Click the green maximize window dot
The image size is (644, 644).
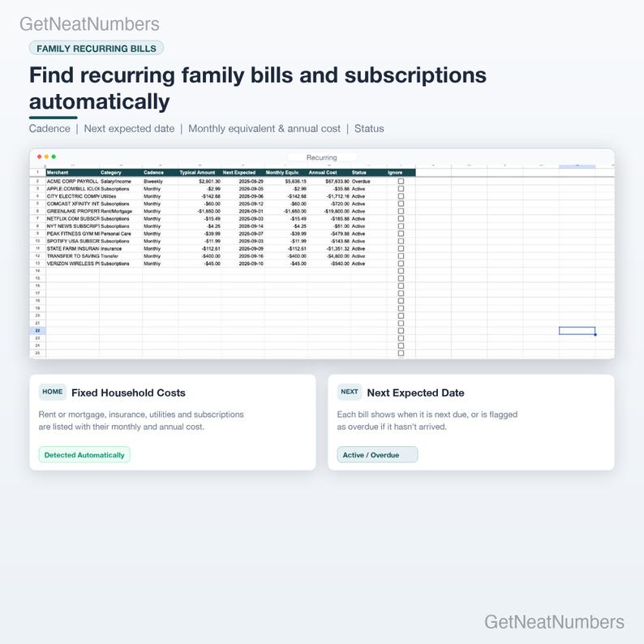point(54,157)
